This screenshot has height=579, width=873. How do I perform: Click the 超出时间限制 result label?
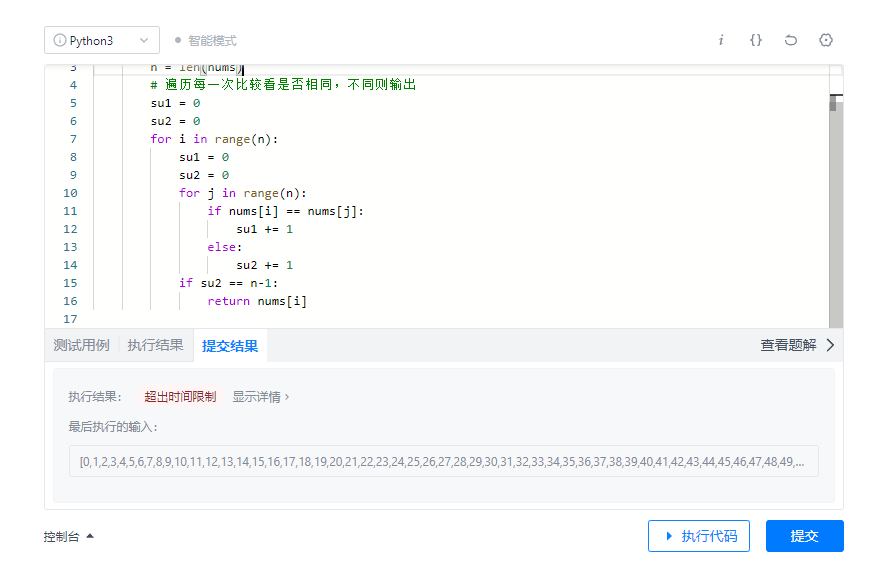(x=180, y=396)
